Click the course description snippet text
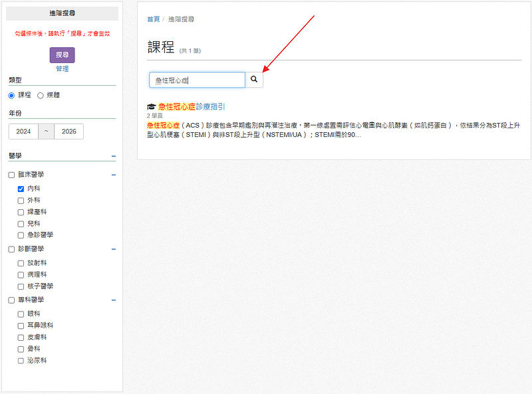532x394 pixels. pyautogui.click(x=333, y=130)
